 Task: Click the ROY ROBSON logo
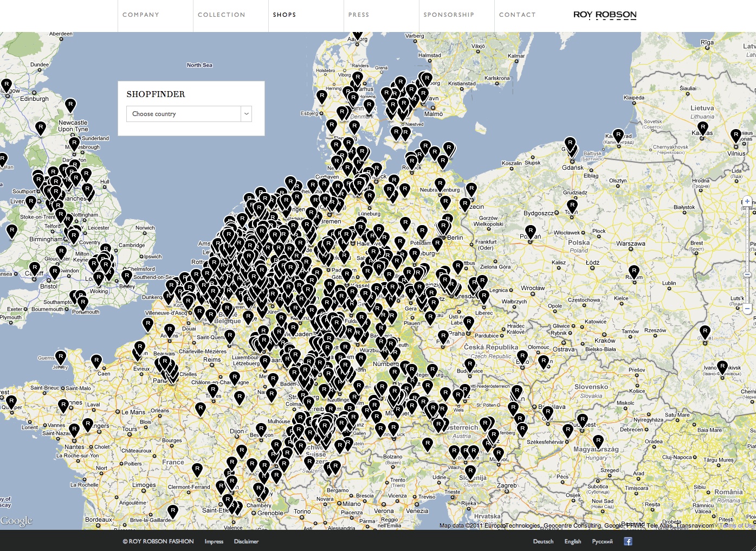pyautogui.click(x=605, y=15)
